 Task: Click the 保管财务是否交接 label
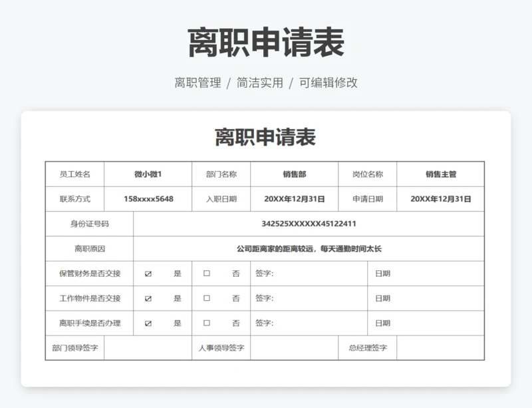pos(90,274)
